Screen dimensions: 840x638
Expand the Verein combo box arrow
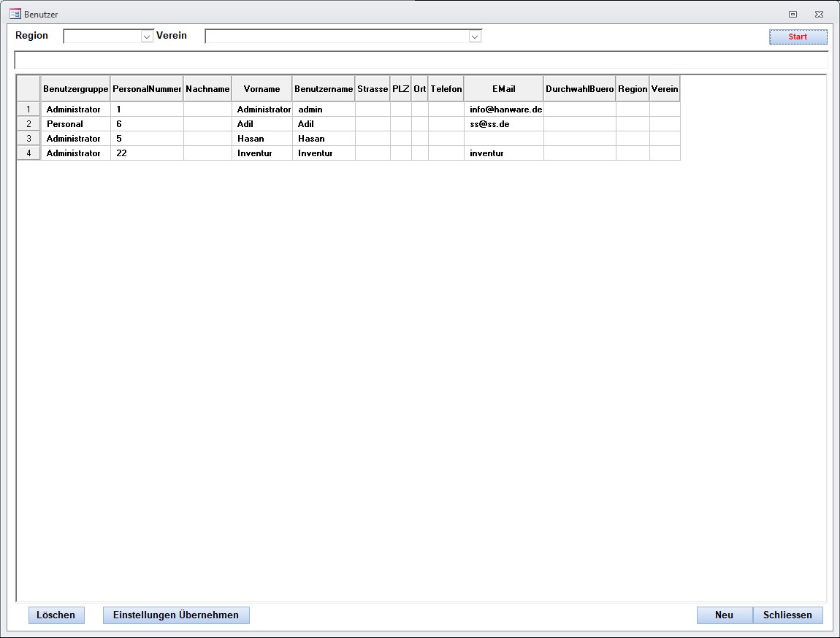coord(475,36)
